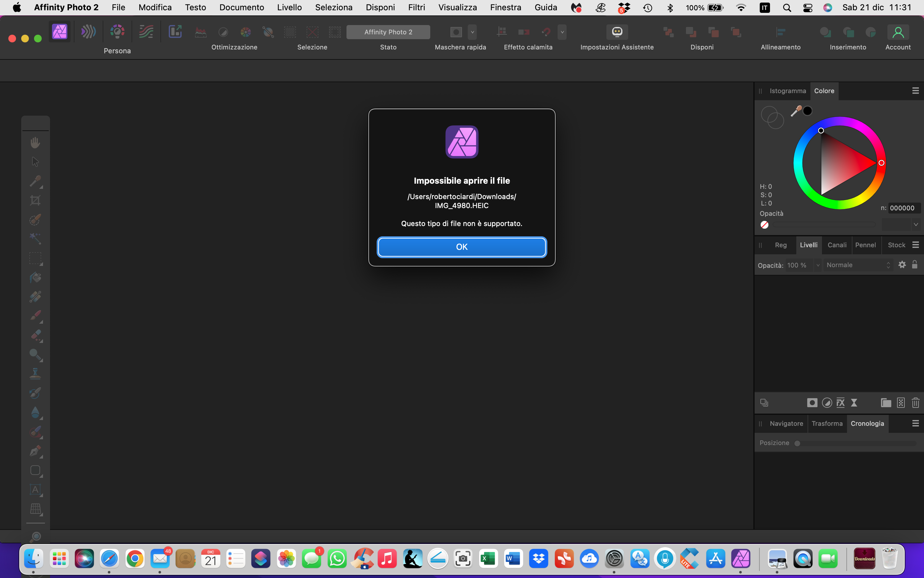Image resolution: width=924 pixels, height=578 pixels.
Task: Toggle the Effetto calamita magnet snapping
Action: tap(546, 32)
